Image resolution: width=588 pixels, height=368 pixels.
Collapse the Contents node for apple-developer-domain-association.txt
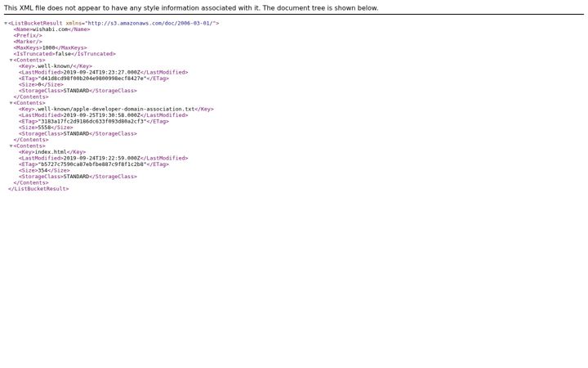coord(11,103)
